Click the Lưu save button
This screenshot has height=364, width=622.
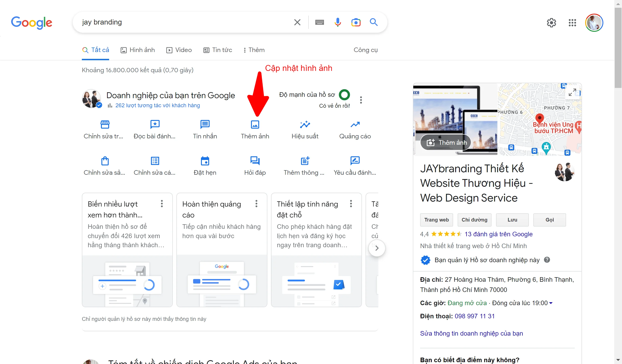coord(512,220)
